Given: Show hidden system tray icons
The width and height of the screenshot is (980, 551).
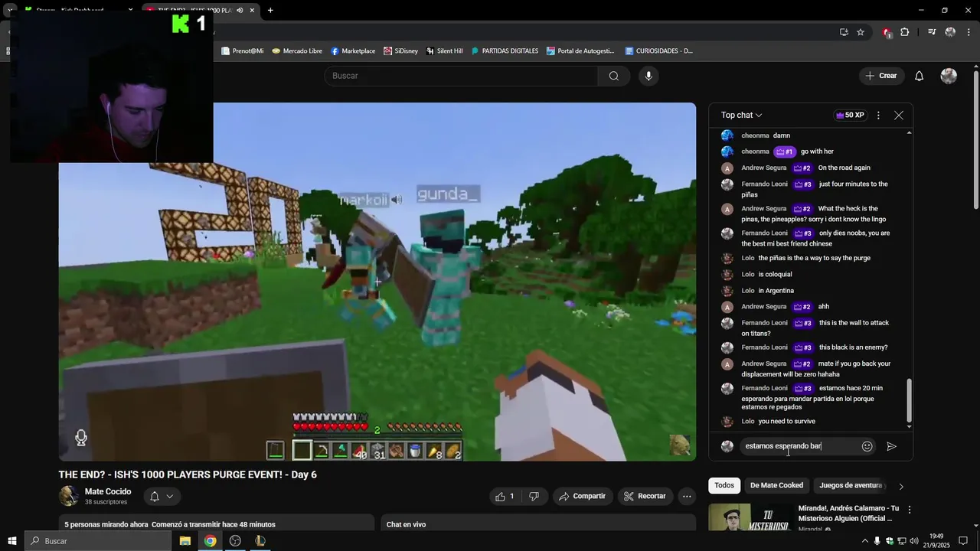Looking at the screenshot, I should (865, 541).
